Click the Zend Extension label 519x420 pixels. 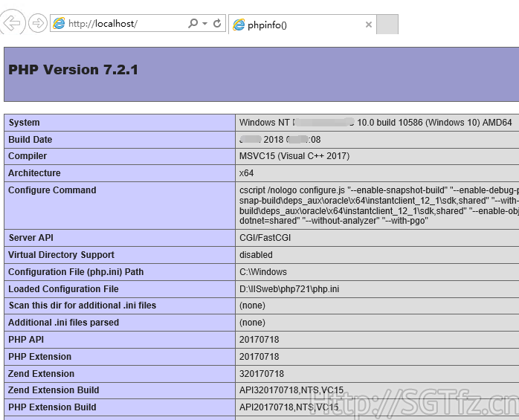[x=41, y=374]
